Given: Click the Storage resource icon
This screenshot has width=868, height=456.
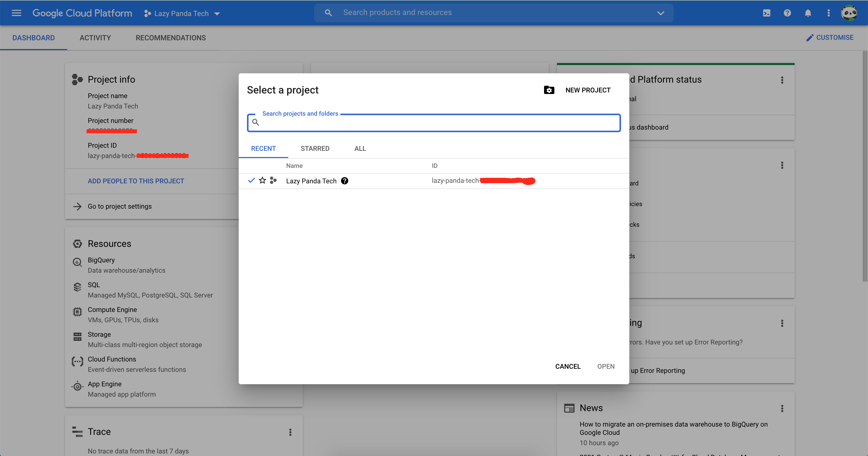Looking at the screenshot, I should click(78, 336).
